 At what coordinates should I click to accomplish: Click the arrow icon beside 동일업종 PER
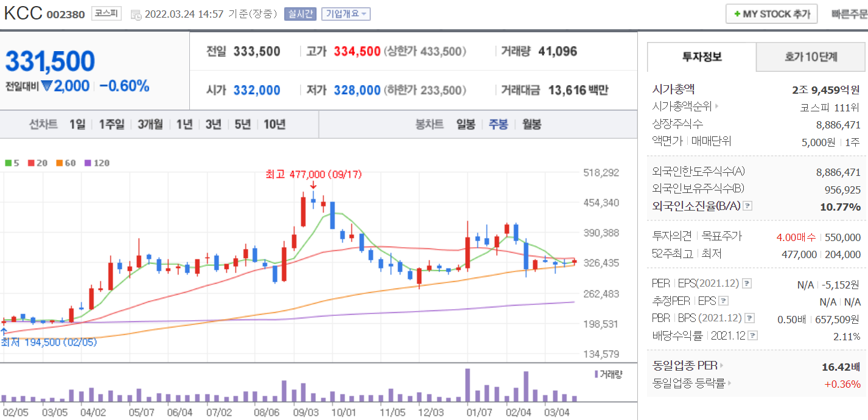(722, 366)
